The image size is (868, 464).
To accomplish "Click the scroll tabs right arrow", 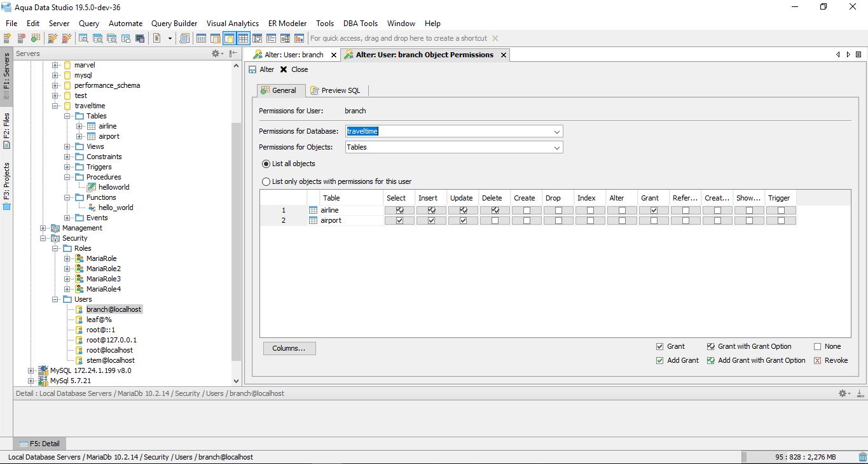I will (848, 55).
